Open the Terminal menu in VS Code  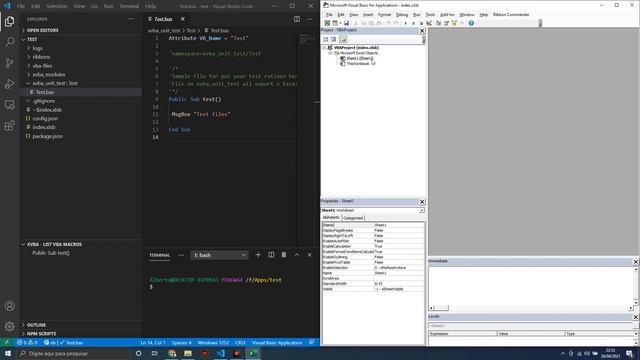click(129, 6)
